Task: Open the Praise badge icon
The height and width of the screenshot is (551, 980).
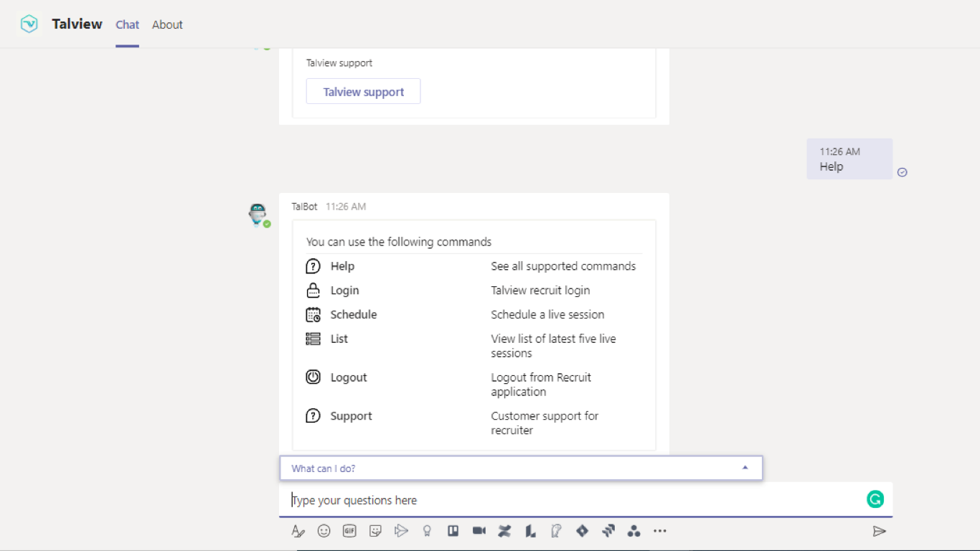Action: click(x=427, y=531)
